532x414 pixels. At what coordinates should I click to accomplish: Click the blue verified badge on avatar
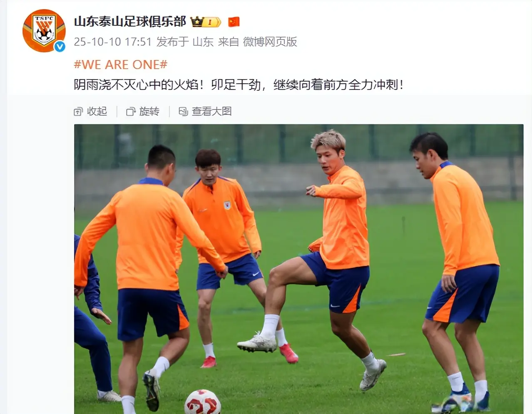[x=60, y=46]
